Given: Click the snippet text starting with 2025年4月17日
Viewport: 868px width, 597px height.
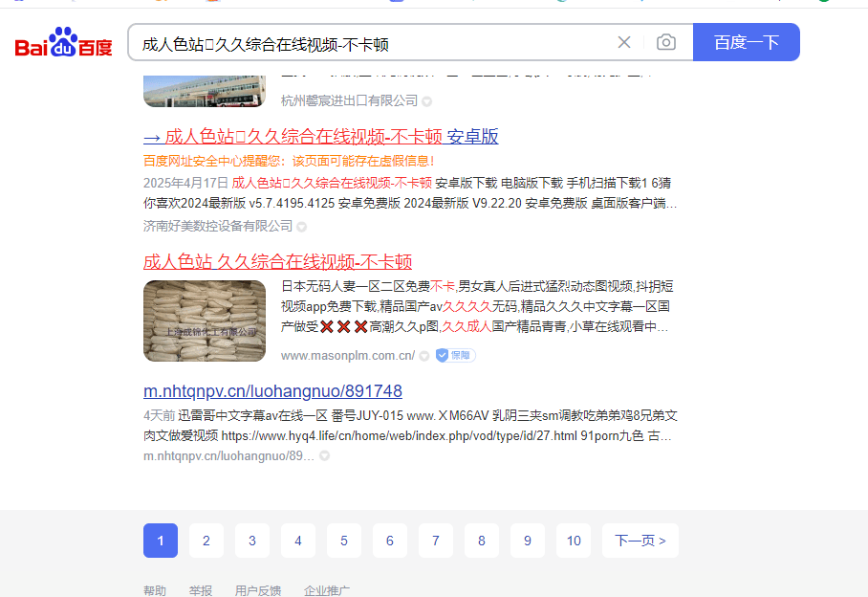Looking at the screenshot, I should [410, 193].
